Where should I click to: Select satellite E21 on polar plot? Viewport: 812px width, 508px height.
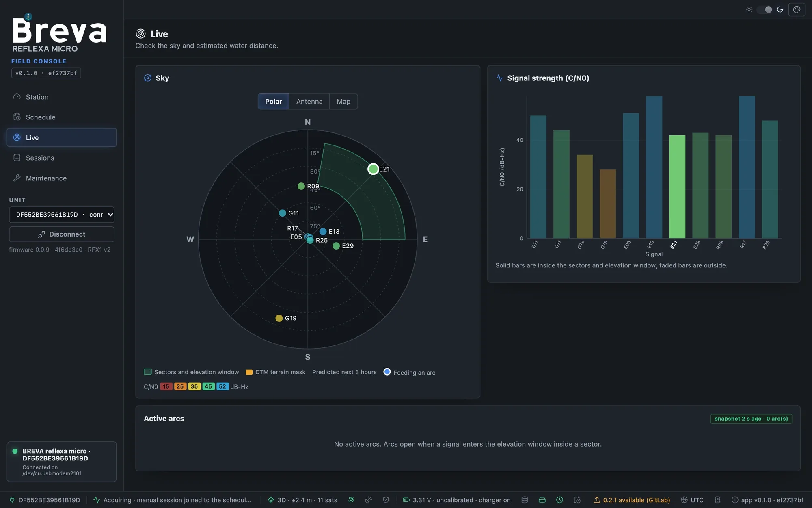point(373,169)
